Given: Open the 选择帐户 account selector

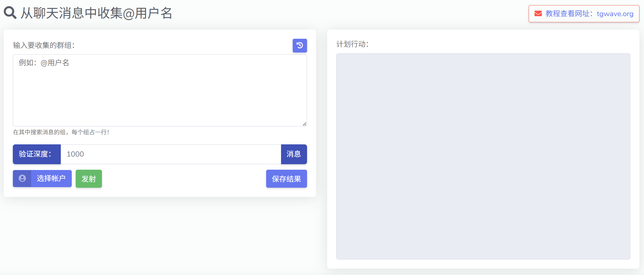Looking at the screenshot, I should (51, 179).
